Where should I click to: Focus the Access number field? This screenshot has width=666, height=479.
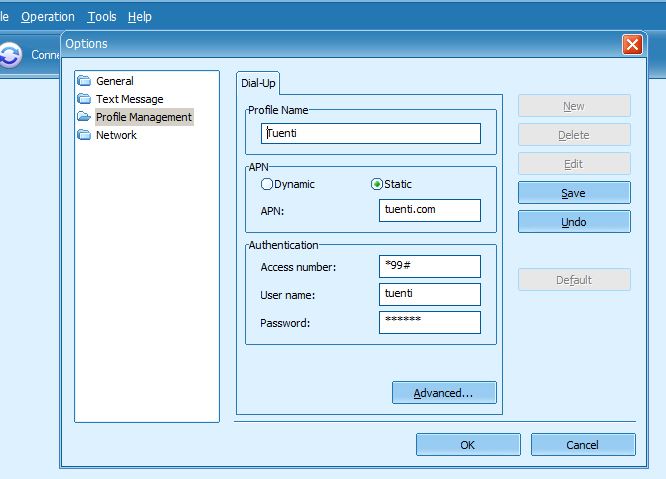[x=430, y=266]
